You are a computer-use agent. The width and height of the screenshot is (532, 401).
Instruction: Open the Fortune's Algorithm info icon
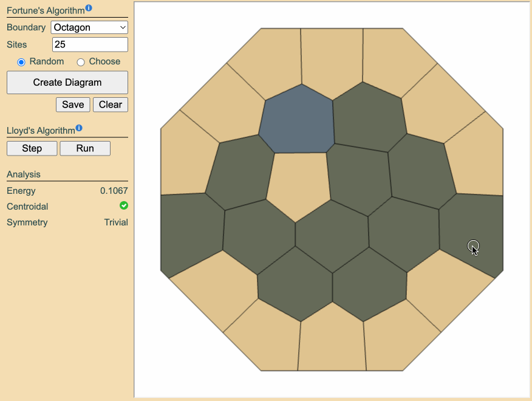tap(89, 8)
